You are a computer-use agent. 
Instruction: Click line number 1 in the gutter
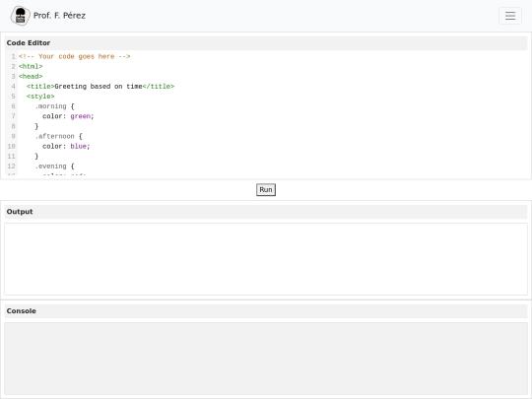13,56
